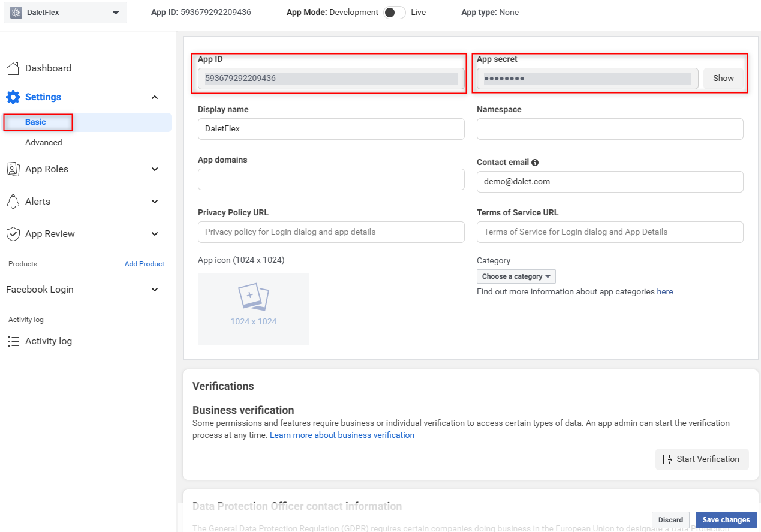This screenshot has width=761, height=532.
Task: Open Learn more about business verification link
Action: click(x=342, y=435)
